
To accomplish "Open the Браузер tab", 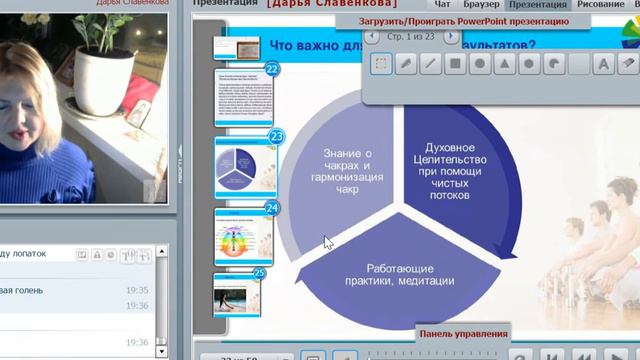I will 481,4.
